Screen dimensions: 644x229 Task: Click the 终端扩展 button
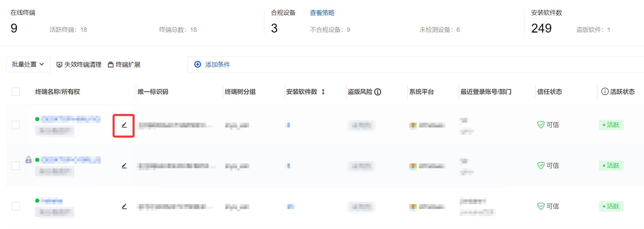[124, 65]
